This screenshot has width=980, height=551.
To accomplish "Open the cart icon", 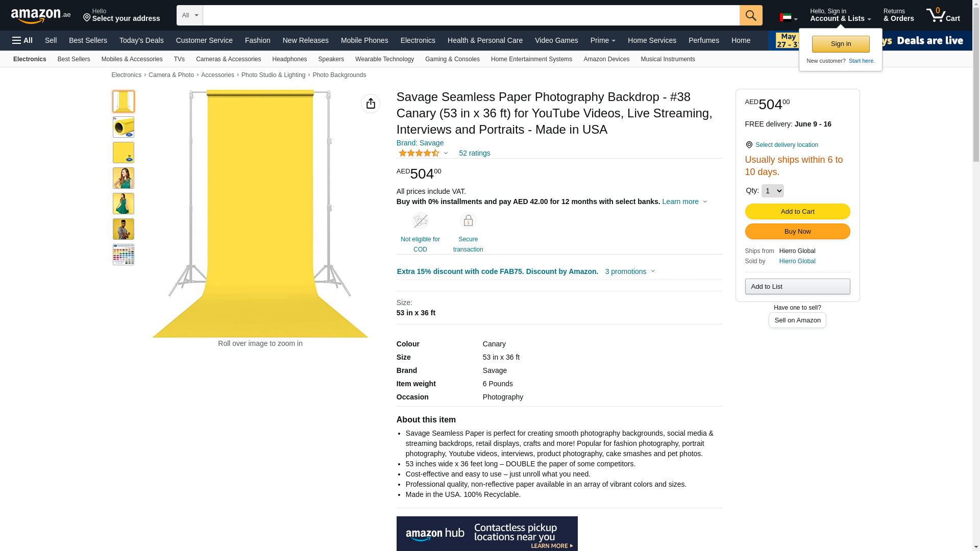I will 943,15.
